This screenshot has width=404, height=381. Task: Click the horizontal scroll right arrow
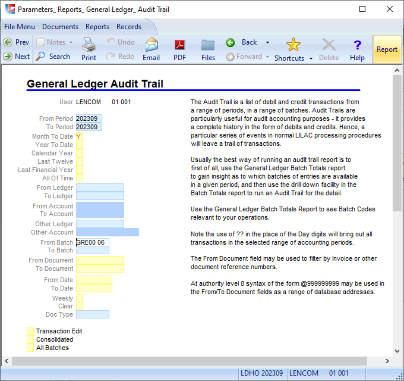[387, 361]
